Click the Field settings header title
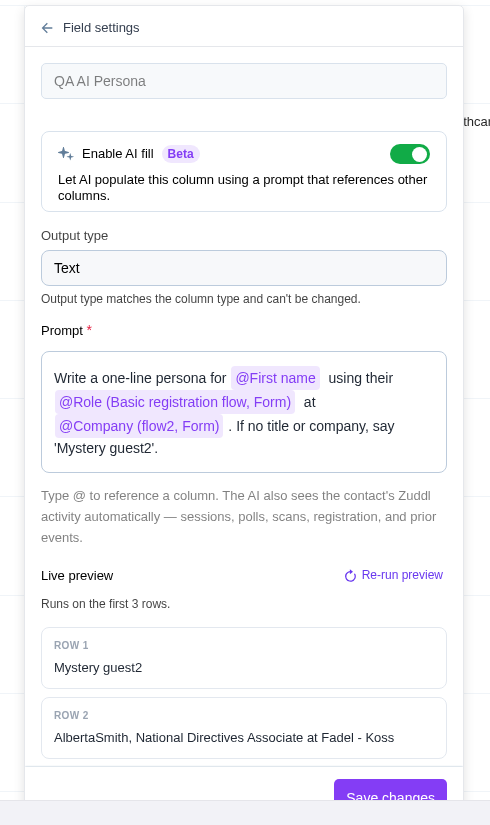This screenshot has height=825, width=490. [101, 28]
